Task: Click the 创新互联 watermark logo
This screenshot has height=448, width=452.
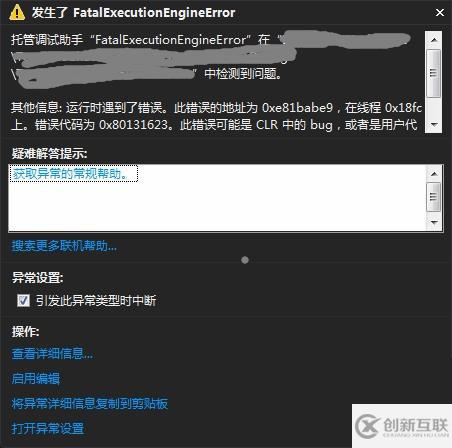Action: [402, 426]
